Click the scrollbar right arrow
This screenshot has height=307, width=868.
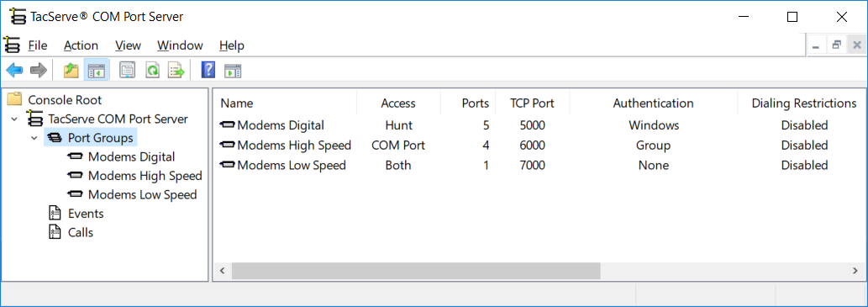[855, 271]
